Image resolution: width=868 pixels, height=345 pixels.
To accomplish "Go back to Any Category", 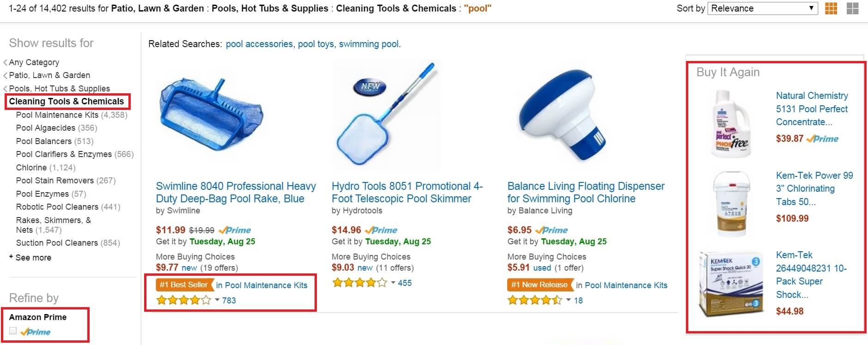I will (34, 62).
